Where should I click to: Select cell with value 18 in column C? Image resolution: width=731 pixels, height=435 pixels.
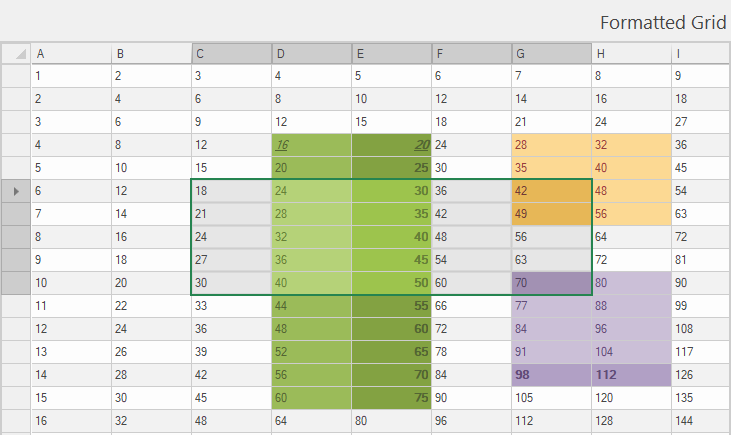(231, 190)
